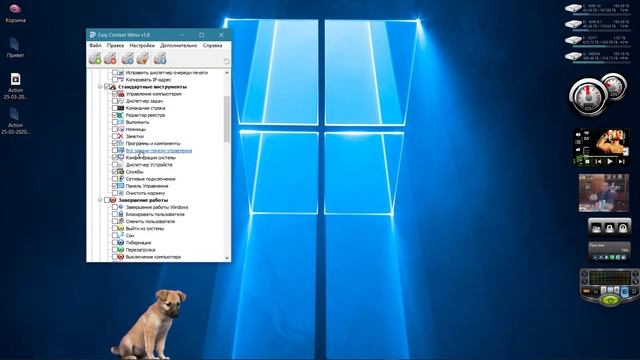
Task: Click the highlighted Все задачи панели управления link
Action: 159,151
